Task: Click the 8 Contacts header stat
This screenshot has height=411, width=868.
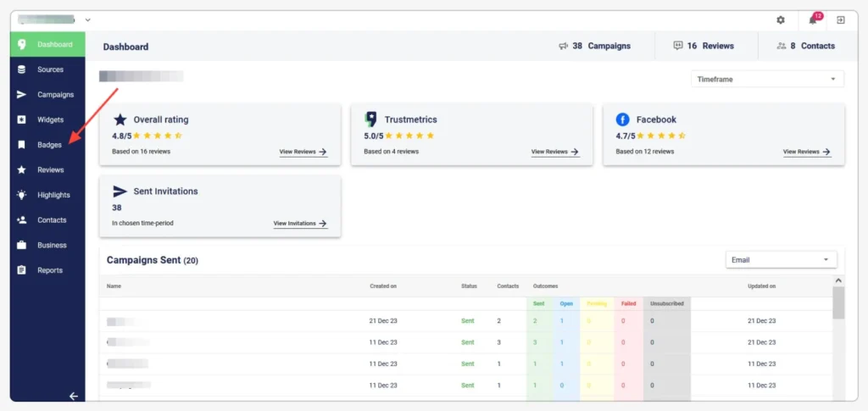Action: pos(805,46)
